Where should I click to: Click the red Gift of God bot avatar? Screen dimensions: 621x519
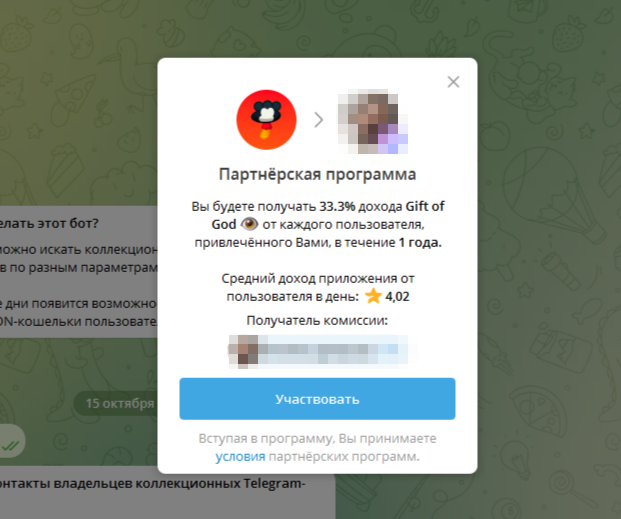pyautogui.click(x=266, y=120)
